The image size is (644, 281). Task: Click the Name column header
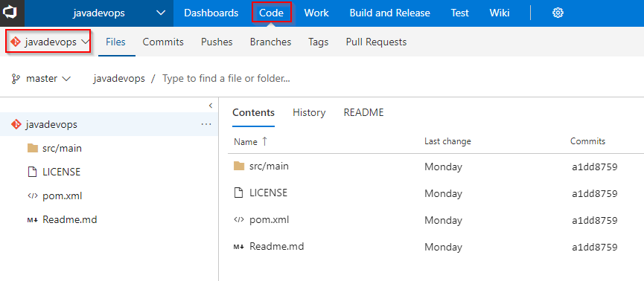pos(245,141)
